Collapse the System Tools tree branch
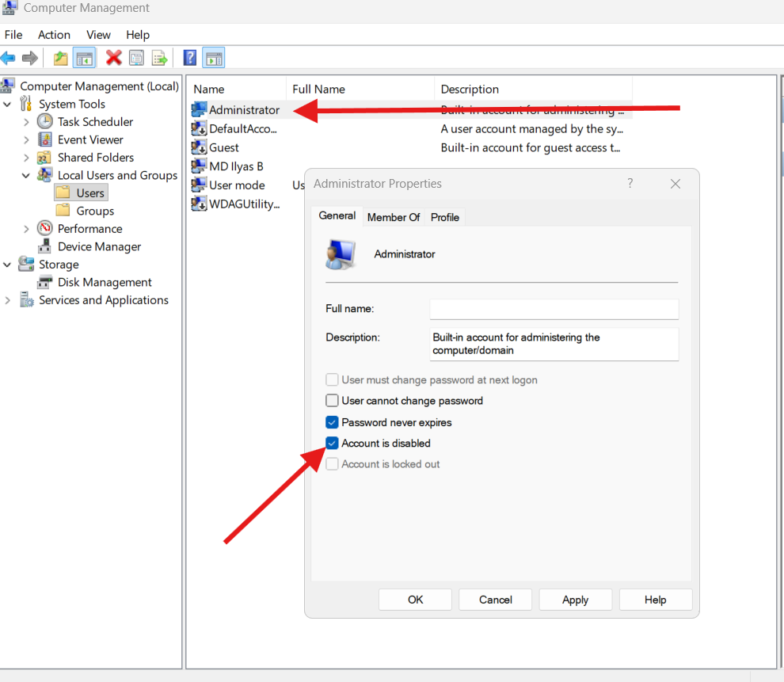Image resolution: width=784 pixels, height=682 pixels. pyautogui.click(x=7, y=104)
